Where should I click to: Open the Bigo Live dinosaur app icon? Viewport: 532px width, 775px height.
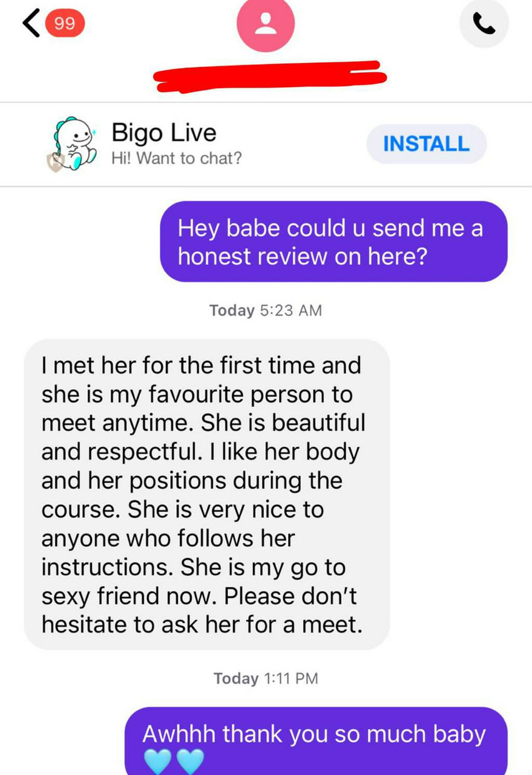[75, 144]
